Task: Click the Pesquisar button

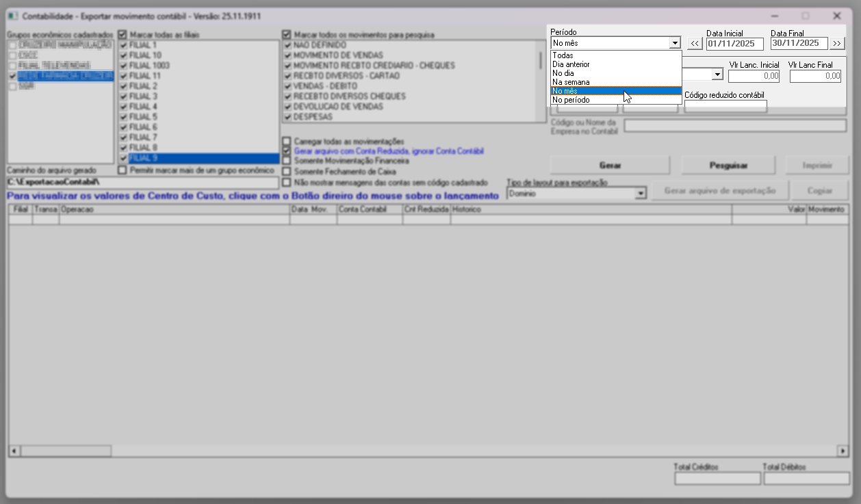Action: (728, 165)
